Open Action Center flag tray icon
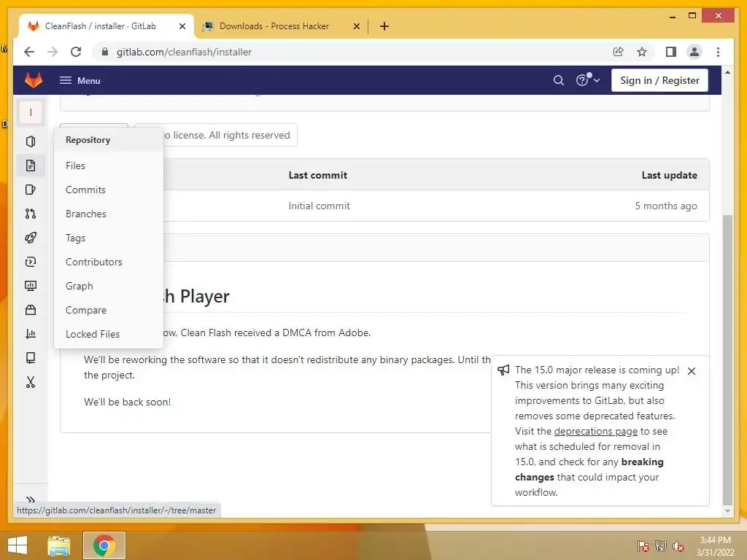747x560 pixels. click(x=643, y=546)
